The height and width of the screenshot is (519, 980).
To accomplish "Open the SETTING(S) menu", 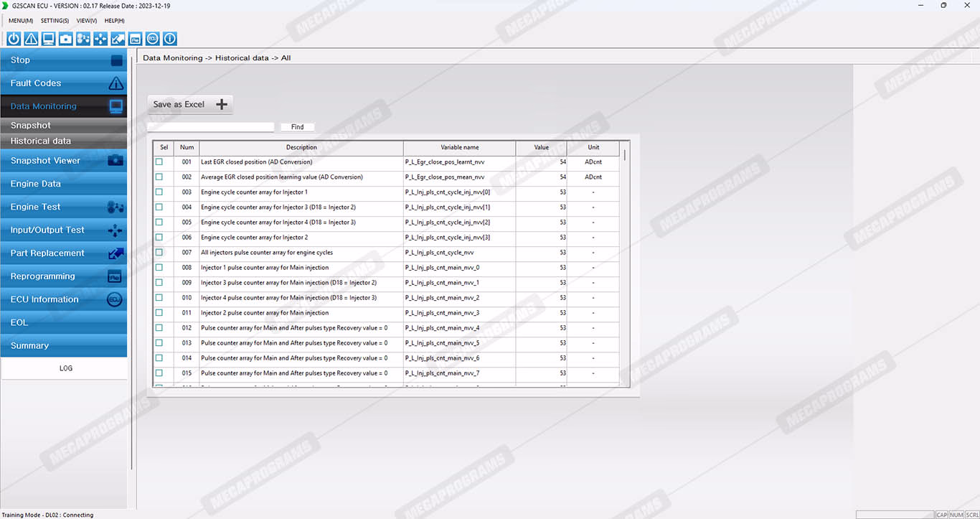I will point(55,21).
